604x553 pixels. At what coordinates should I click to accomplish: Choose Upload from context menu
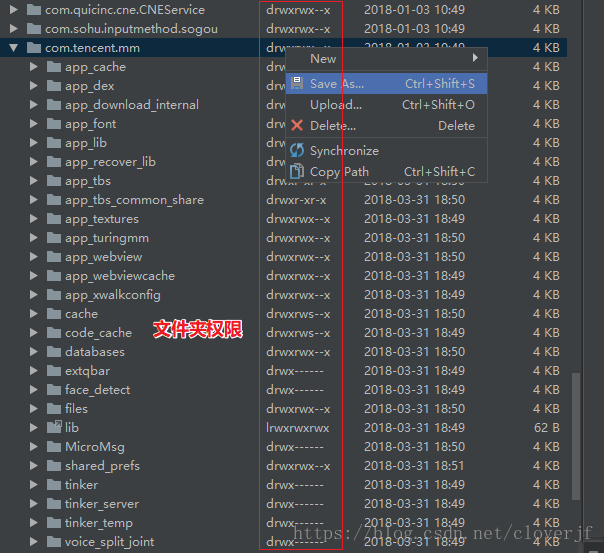point(386,105)
